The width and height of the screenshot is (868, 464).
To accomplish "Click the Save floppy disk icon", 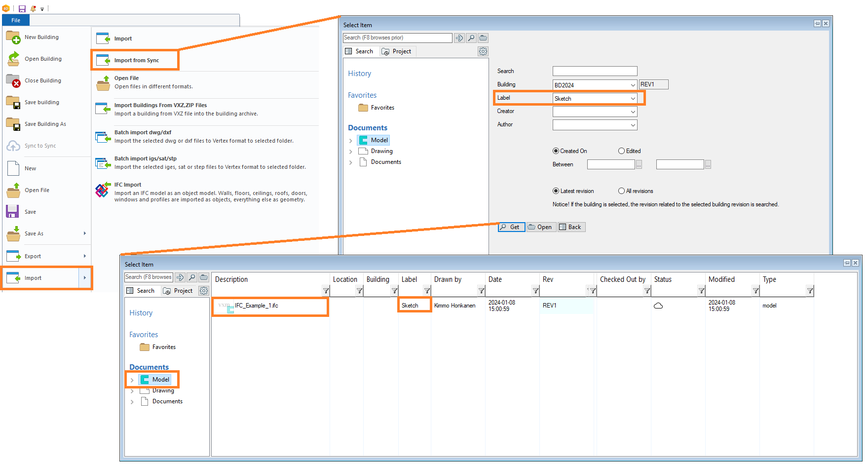I will point(13,212).
